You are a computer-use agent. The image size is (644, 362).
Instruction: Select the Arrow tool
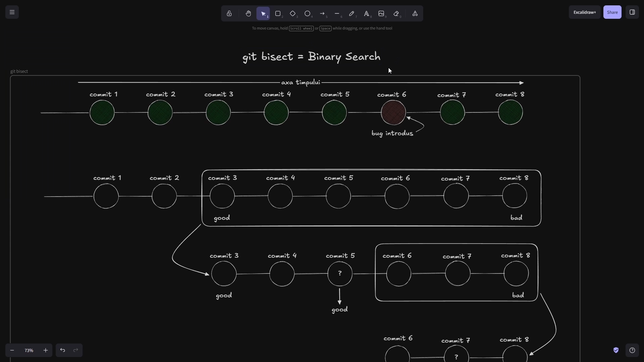point(322,14)
